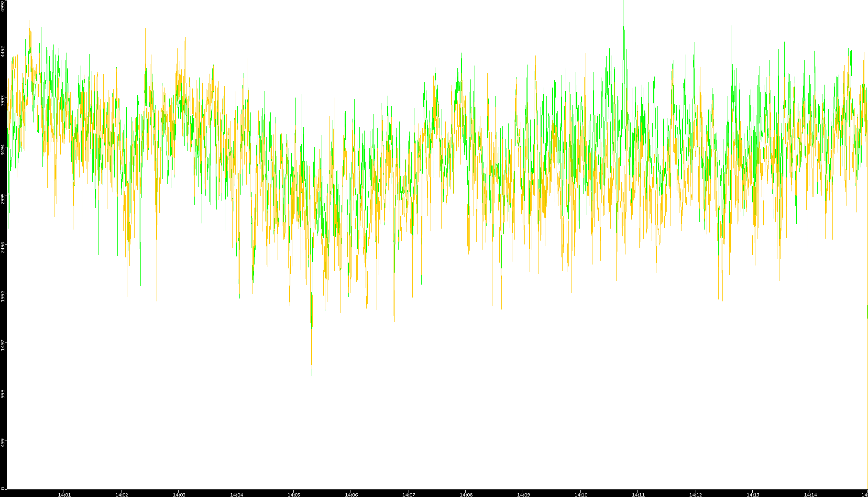
Task: Click the 998 vertical axis label
Action: point(3,394)
